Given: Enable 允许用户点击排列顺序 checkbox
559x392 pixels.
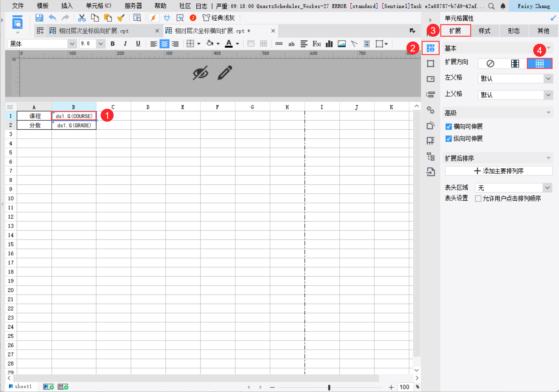Looking at the screenshot, I should tap(478, 199).
